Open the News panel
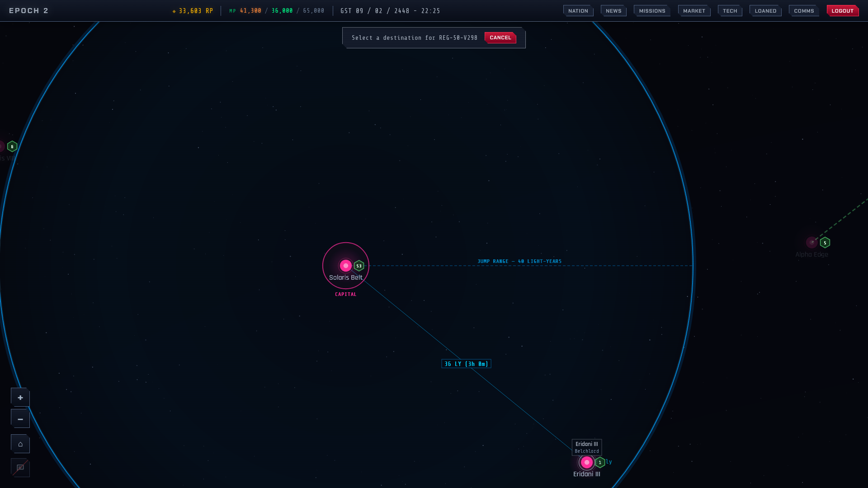Image resolution: width=868 pixels, height=488 pixels. [x=613, y=11]
